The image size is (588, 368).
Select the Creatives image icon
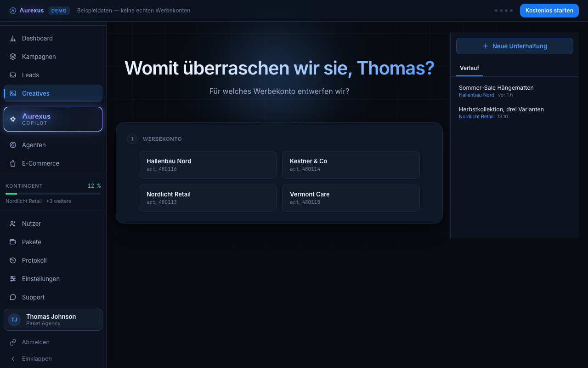pyautogui.click(x=13, y=93)
